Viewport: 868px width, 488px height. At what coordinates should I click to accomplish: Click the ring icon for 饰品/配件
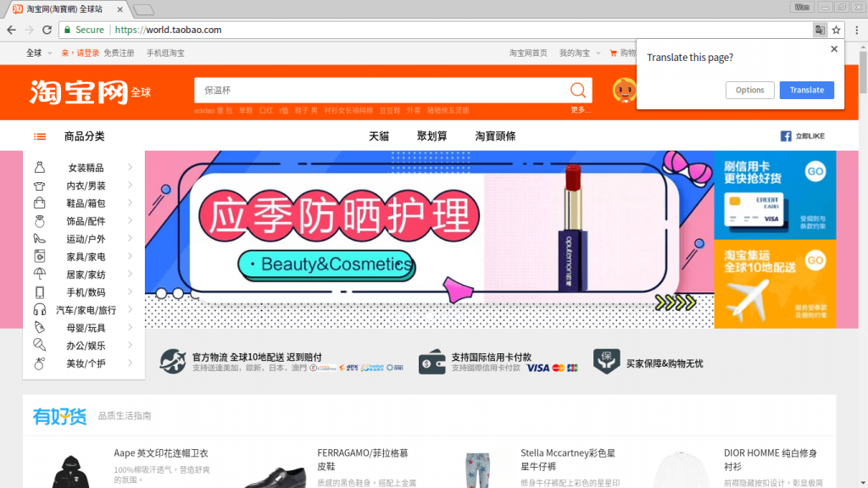39,221
